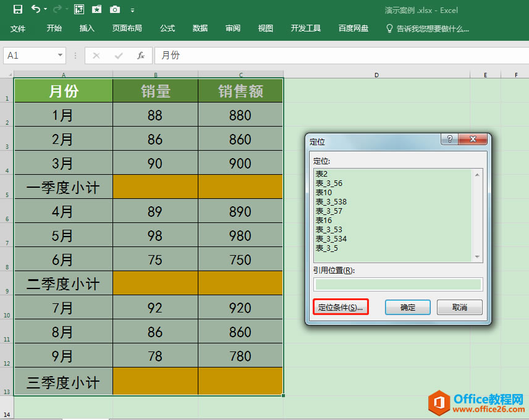Click the 告诉我您想要做什么 search box
The width and height of the screenshot is (529, 420).
pyautogui.click(x=428, y=28)
